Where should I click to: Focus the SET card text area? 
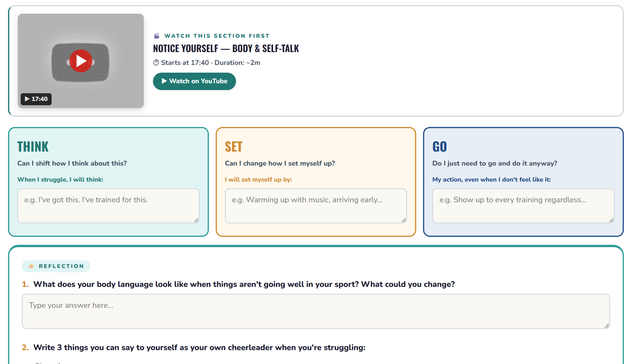tap(316, 206)
